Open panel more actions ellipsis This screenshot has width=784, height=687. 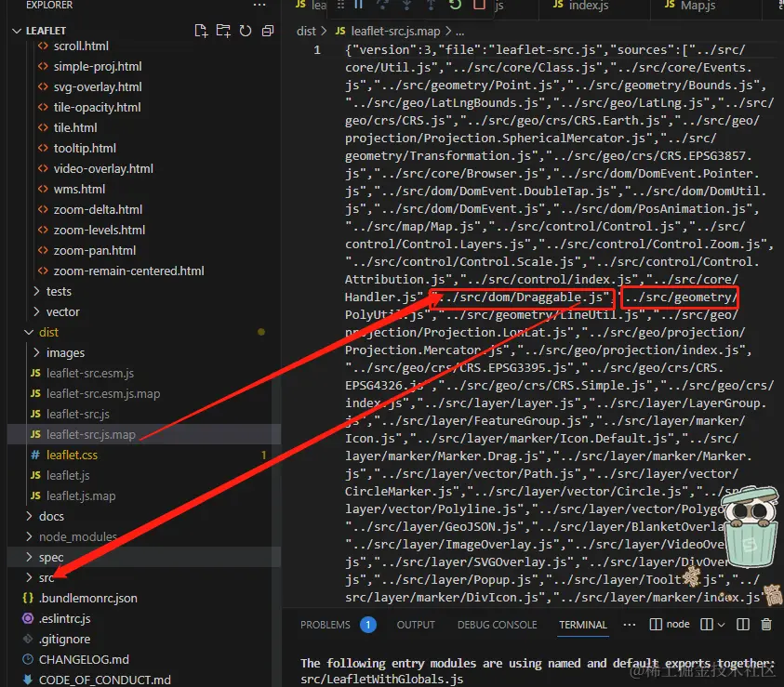[x=630, y=625]
